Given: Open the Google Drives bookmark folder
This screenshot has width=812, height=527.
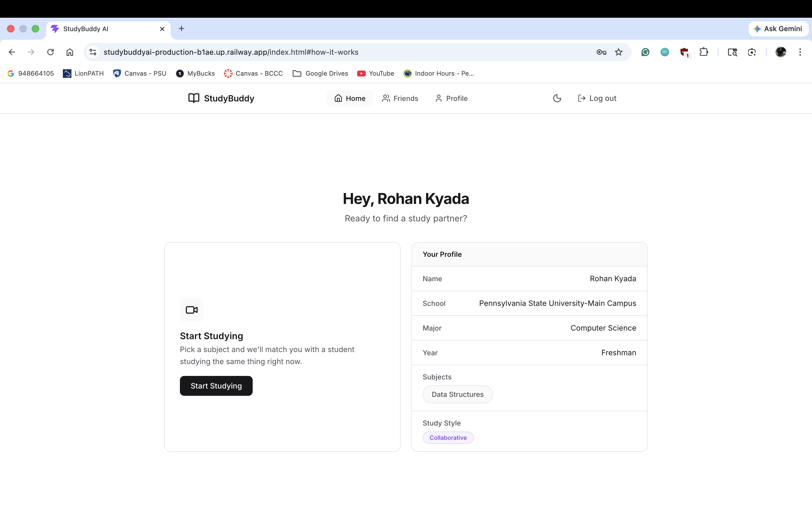Looking at the screenshot, I should [x=320, y=74].
